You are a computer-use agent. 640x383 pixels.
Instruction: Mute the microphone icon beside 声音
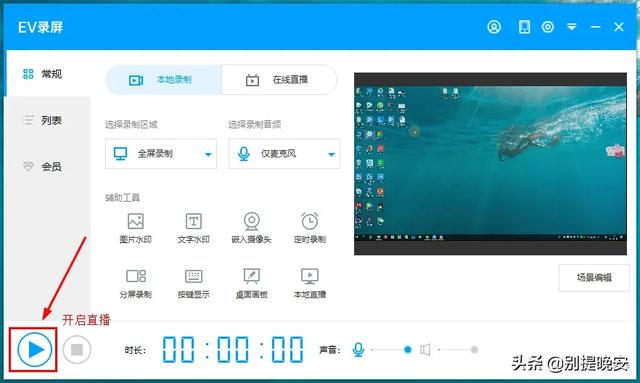358,350
